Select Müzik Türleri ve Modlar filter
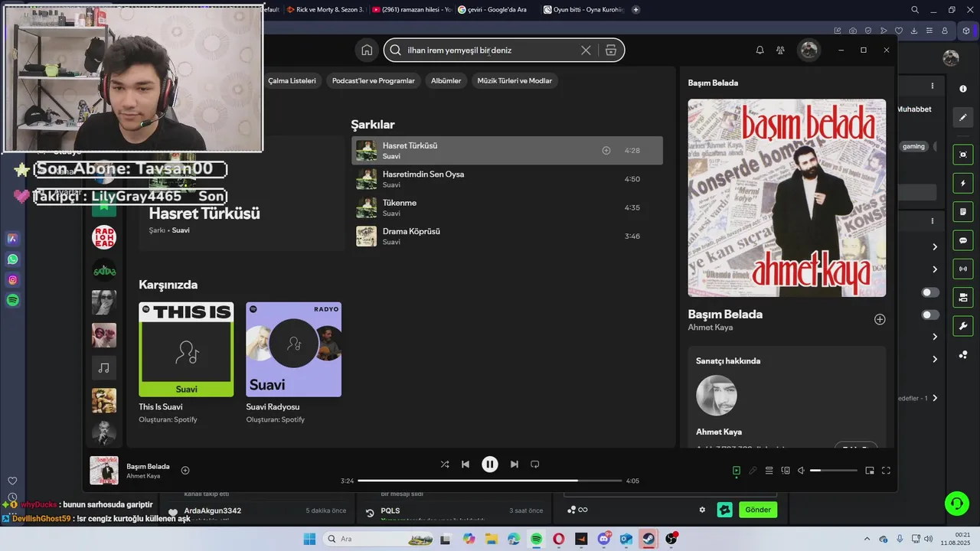Viewport: 980px width, 551px height. 514,80
